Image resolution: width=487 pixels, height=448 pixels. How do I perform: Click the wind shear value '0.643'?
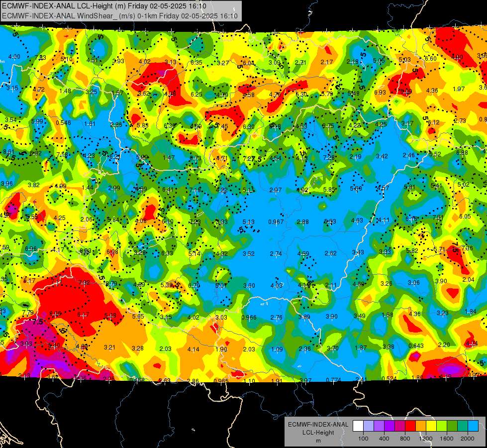[416, 346]
